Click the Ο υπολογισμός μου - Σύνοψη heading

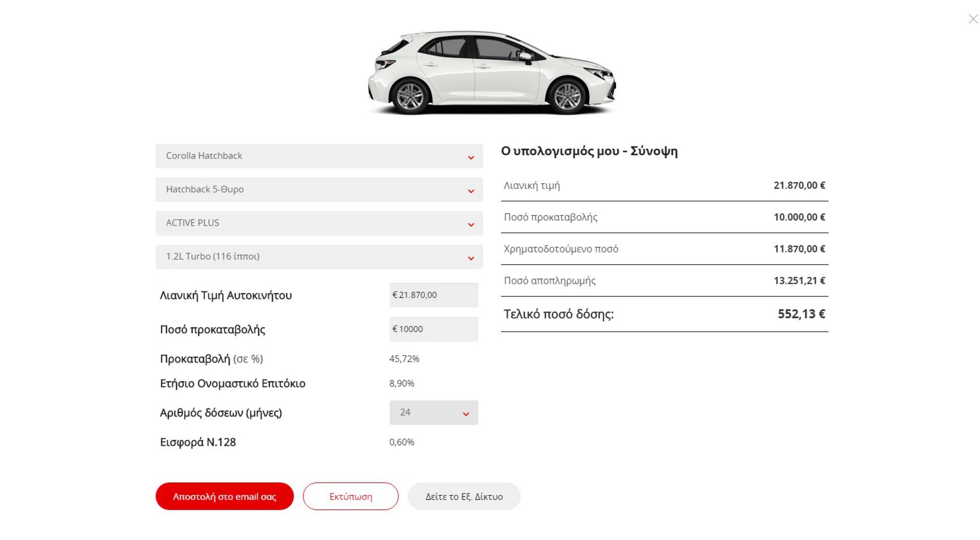tap(589, 151)
